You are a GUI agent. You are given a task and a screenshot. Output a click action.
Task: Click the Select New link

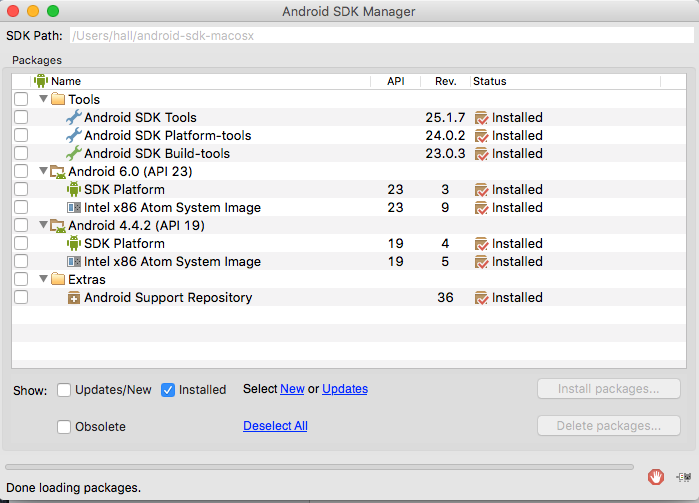pos(292,389)
